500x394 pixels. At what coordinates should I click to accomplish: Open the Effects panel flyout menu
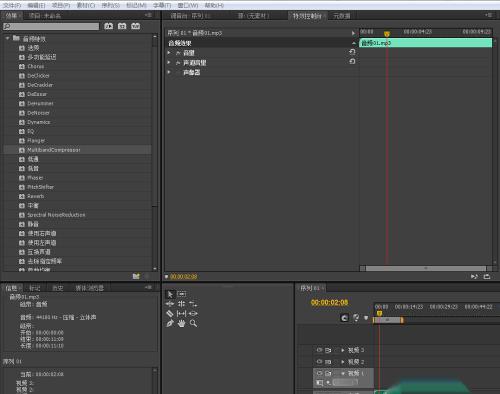149,15
